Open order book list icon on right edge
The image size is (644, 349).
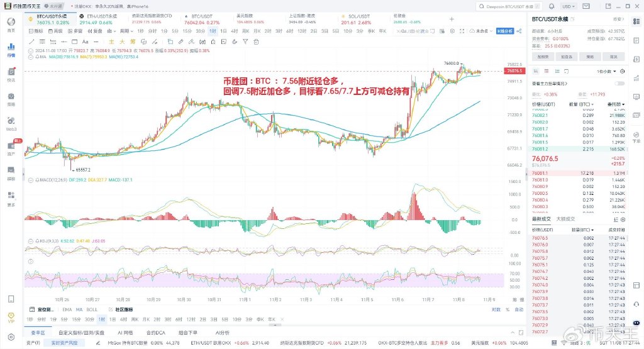click(636, 21)
